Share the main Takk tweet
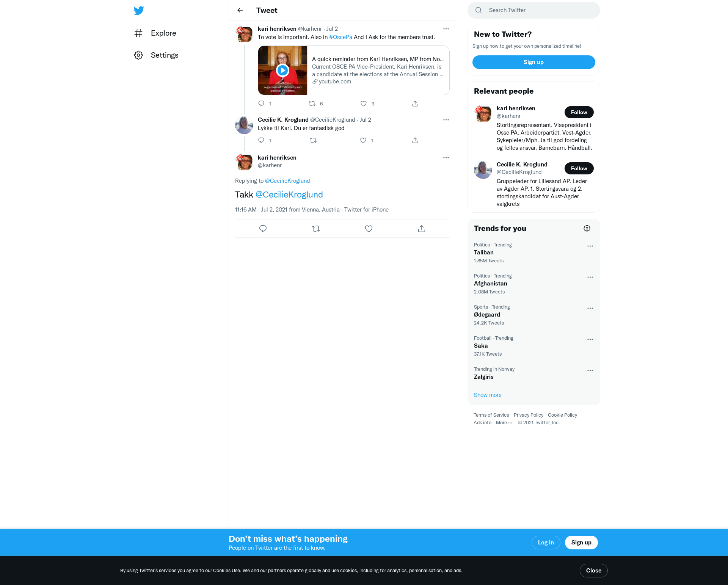 [x=421, y=229]
